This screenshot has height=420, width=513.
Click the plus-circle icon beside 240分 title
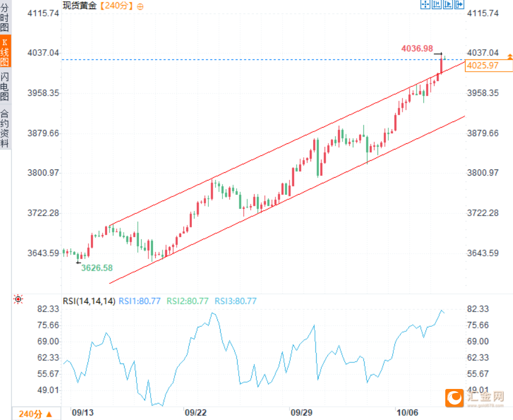140,7
